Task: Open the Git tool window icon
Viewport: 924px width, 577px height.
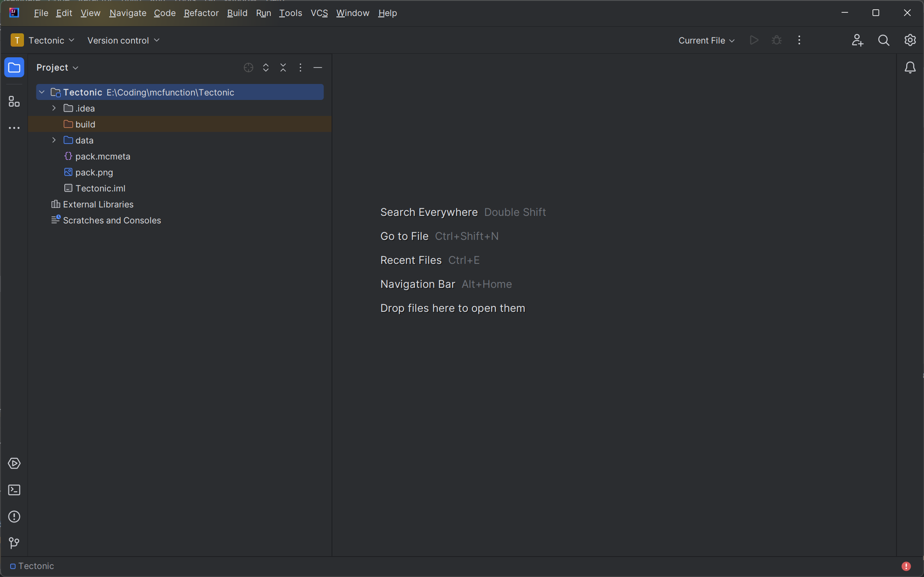Action: [14, 543]
